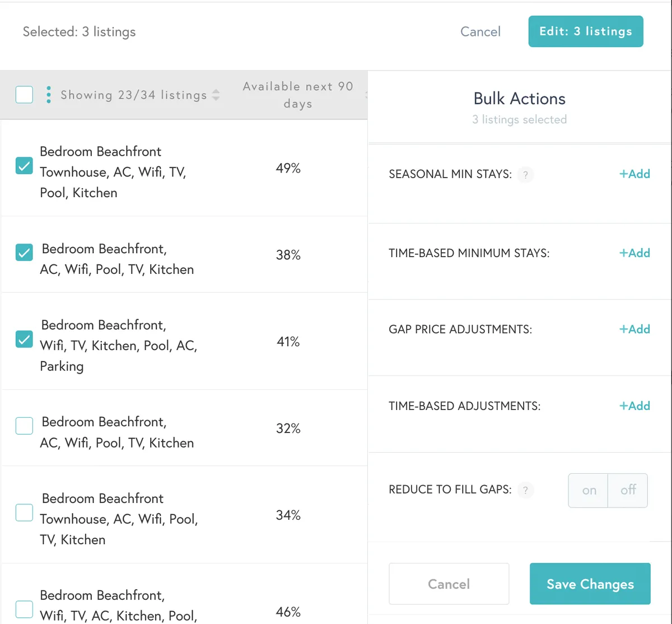Cancel the bulk selection at the top
This screenshot has width=672, height=624.
point(480,31)
